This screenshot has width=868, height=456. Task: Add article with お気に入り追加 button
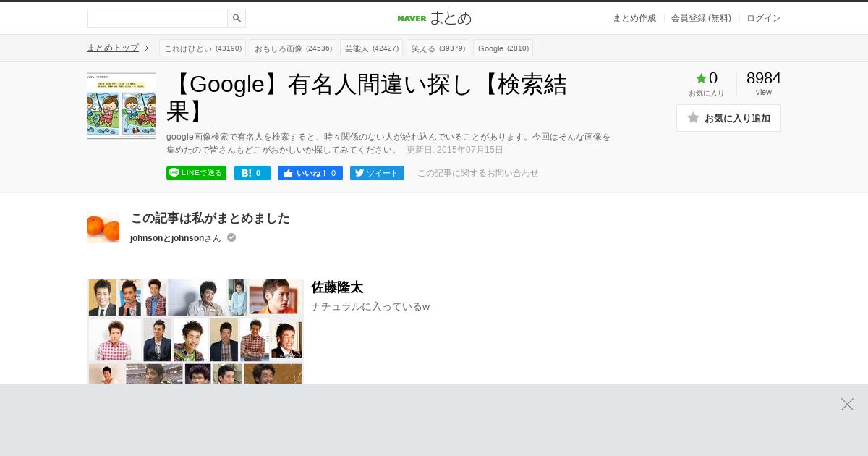728,118
